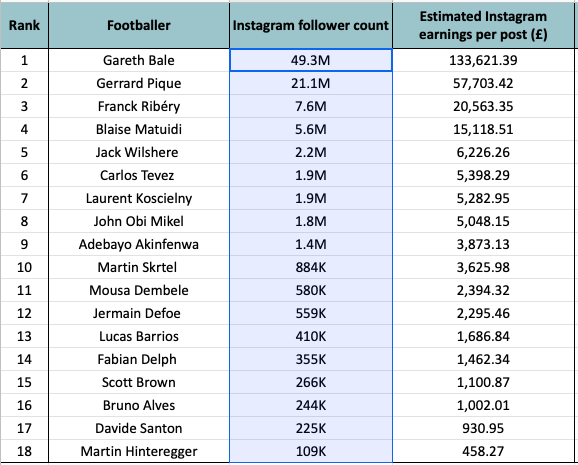The height and width of the screenshot is (465, 578).
Task: Click the Instagram follower count header
Action: pyautogui.click(x=311, y=25)
